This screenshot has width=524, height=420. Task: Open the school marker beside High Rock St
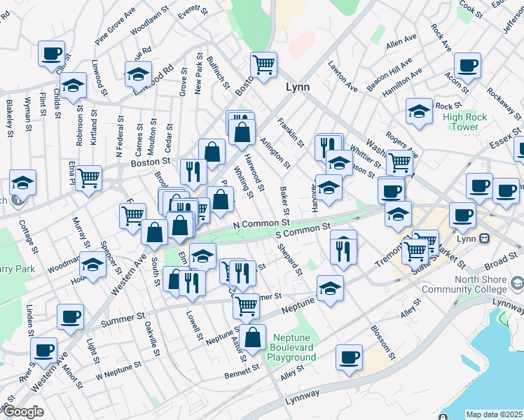click(420, 112)
